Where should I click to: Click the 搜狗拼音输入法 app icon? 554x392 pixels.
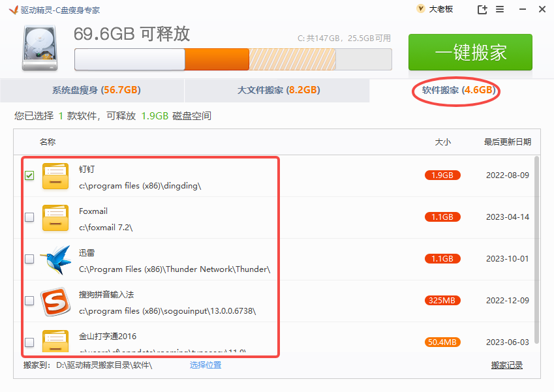(x=55, y=301)
